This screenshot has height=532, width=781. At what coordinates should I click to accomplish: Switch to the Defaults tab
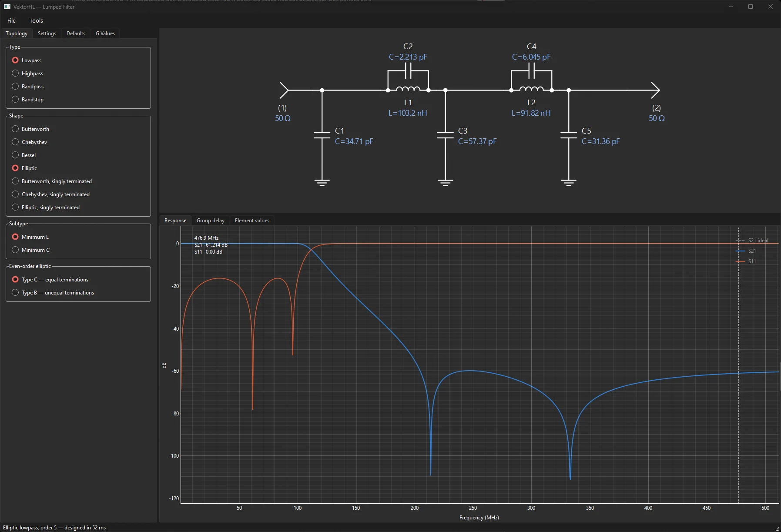[76, 33]
